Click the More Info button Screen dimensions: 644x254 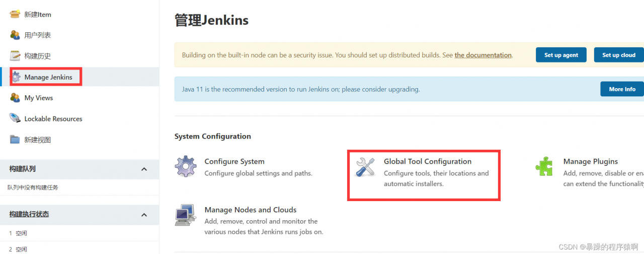(x=622, y=89)
